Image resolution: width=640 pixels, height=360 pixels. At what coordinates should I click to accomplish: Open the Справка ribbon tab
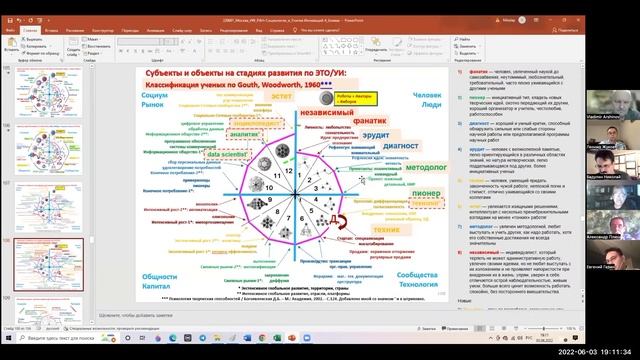(277, 31)
